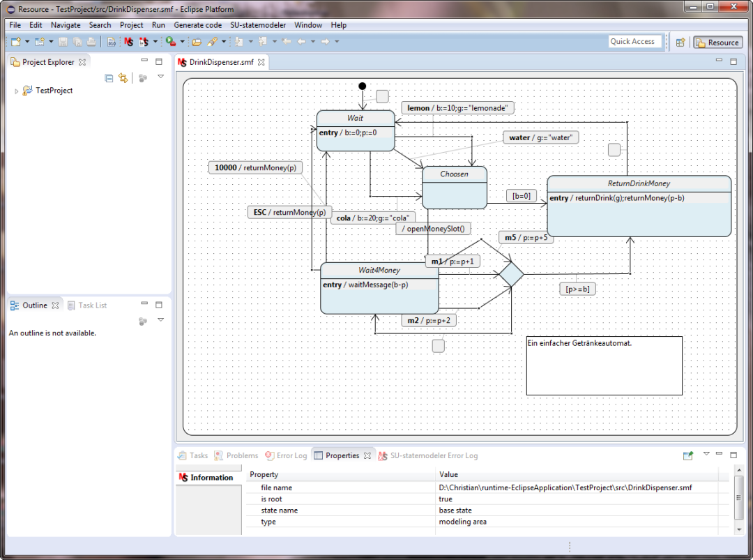Select the ReturnDrinkMoney state
Screen dimensions: 753x560
[639, 206]
